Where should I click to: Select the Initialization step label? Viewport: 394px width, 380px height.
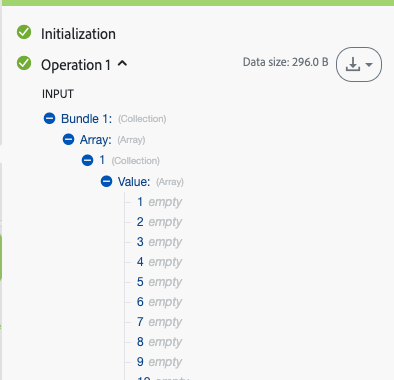[78, 34]
